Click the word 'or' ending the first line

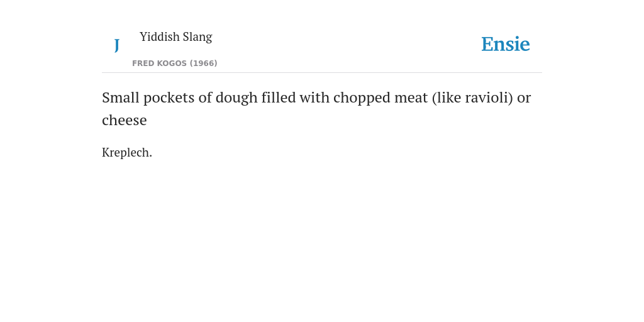coord(524,99)
